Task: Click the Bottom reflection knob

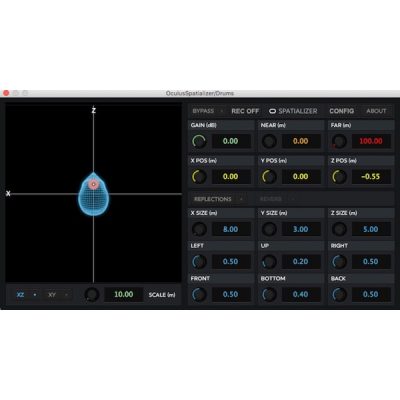Action: click(269, 294)
